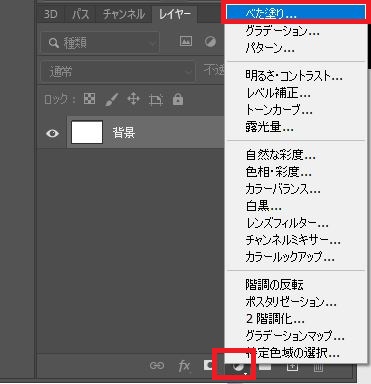Select 色相・彩度… menu item
The image size is (371, 384).
click(x=296, y=172)
